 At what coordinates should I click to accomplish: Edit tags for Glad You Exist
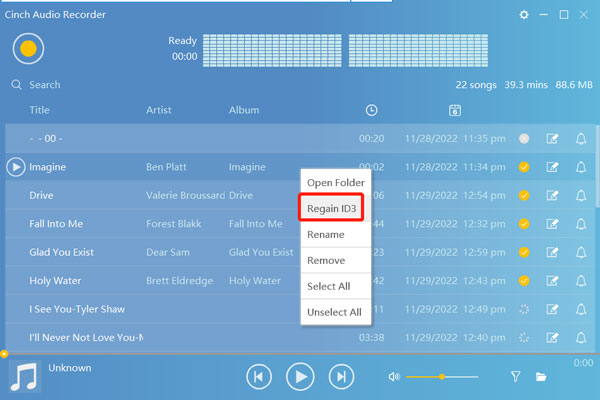click(552, 252)
